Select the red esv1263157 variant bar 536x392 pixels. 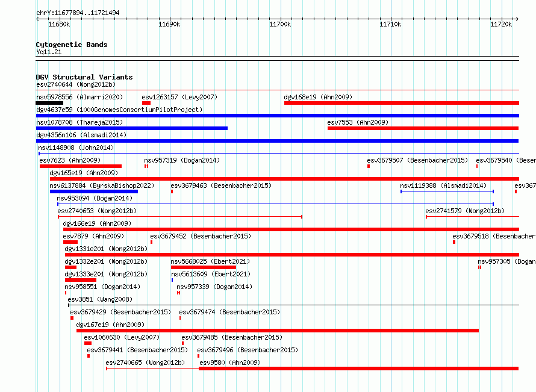(146, 103)
